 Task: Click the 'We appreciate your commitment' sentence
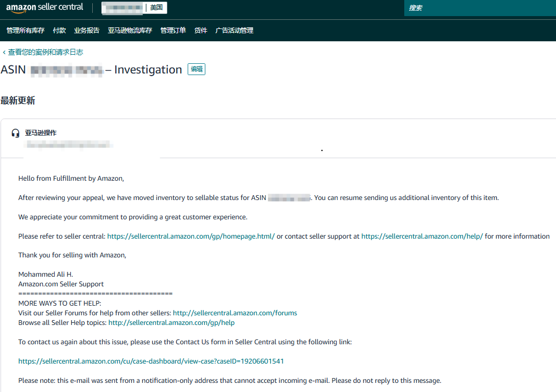point(132,217)
